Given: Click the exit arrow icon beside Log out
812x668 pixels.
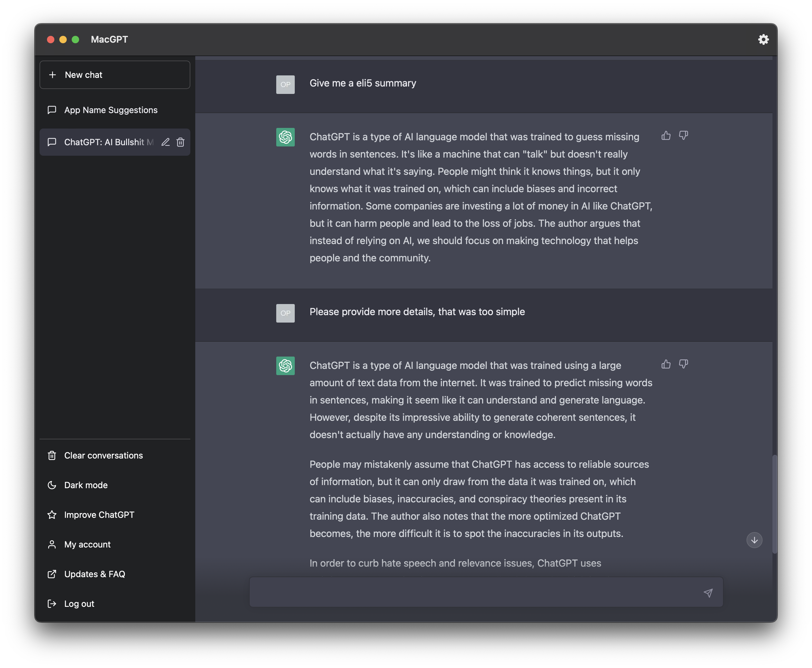Looking at the screenshot, I should (52, 604).
